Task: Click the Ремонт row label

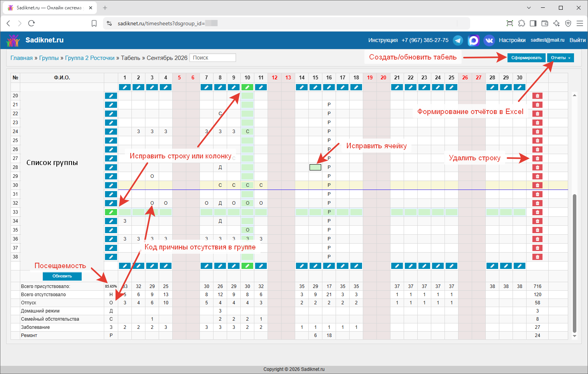Action: pyautogui.click(x=29, y=335)
